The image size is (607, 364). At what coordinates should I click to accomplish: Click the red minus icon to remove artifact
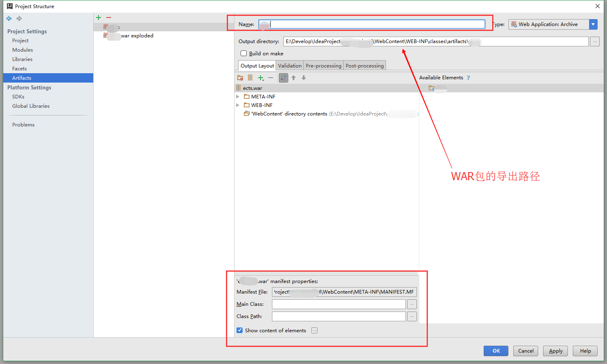point(108,17)
